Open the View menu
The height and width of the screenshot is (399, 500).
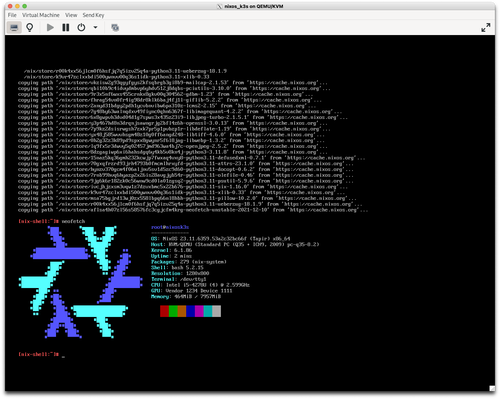tap(71, 15)
